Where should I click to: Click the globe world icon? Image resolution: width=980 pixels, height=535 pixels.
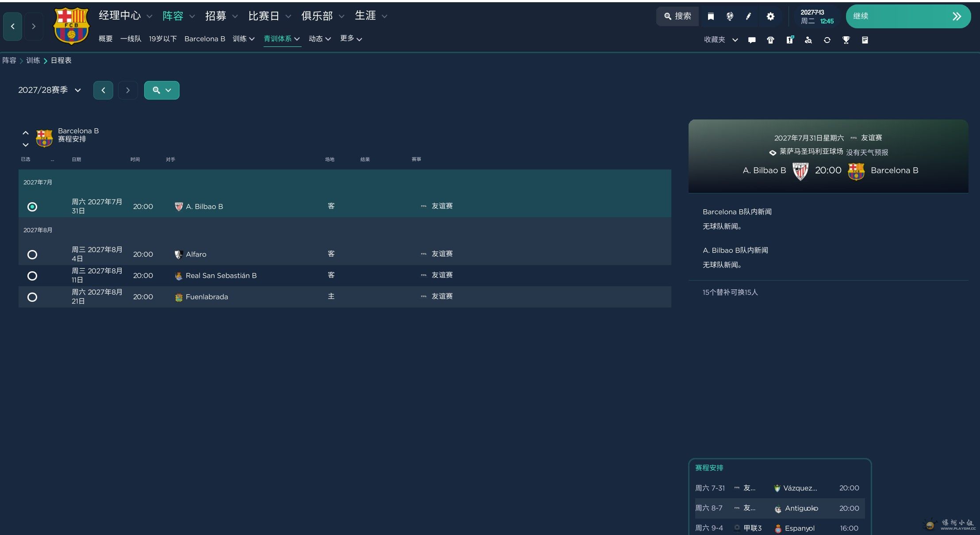[730, 16]
